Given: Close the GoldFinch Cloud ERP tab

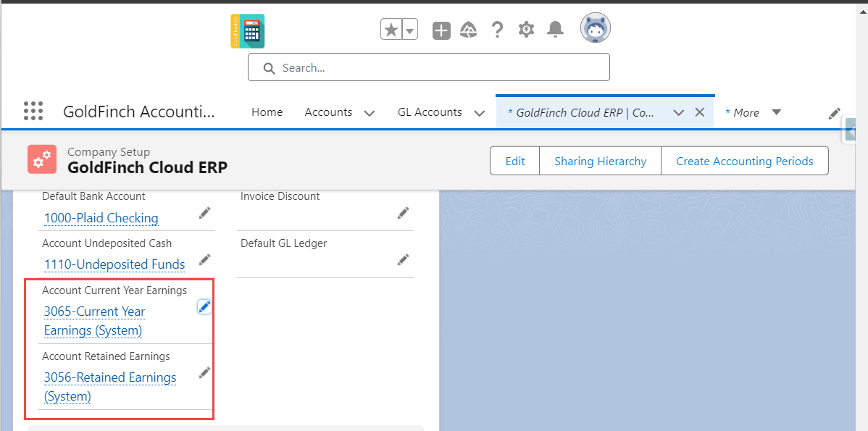Looking at the screenshot, I should point(700,112).
